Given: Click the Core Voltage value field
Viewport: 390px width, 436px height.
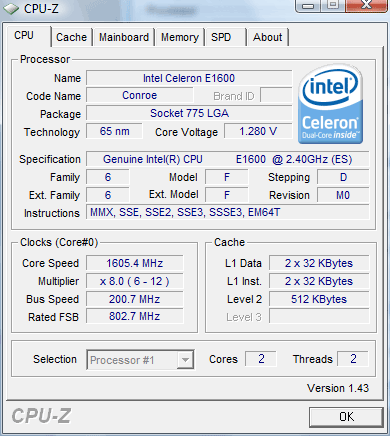Looking at the screenshot, I should pyautogui.click(x=258, y=131).
